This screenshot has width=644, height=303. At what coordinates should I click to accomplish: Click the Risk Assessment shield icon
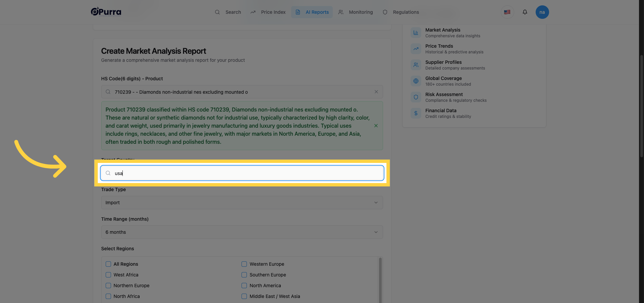(416, 97)
